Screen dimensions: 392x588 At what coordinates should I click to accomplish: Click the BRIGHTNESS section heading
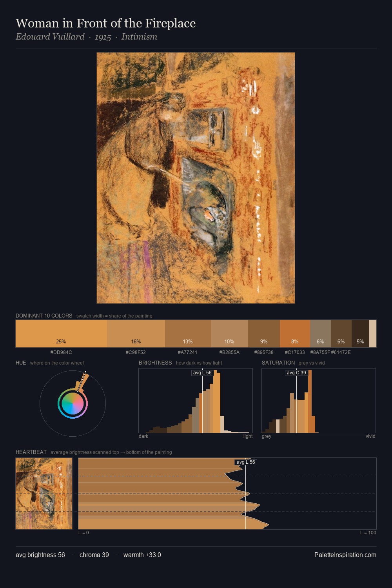(155, 363)
